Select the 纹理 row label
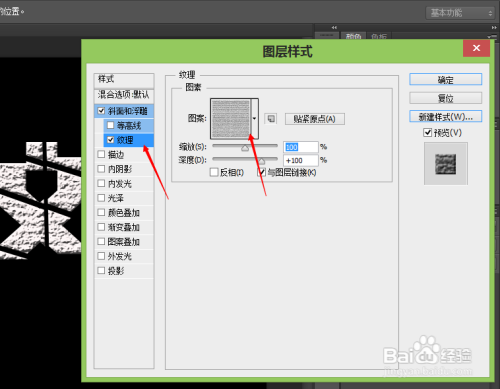 (125, 140)
